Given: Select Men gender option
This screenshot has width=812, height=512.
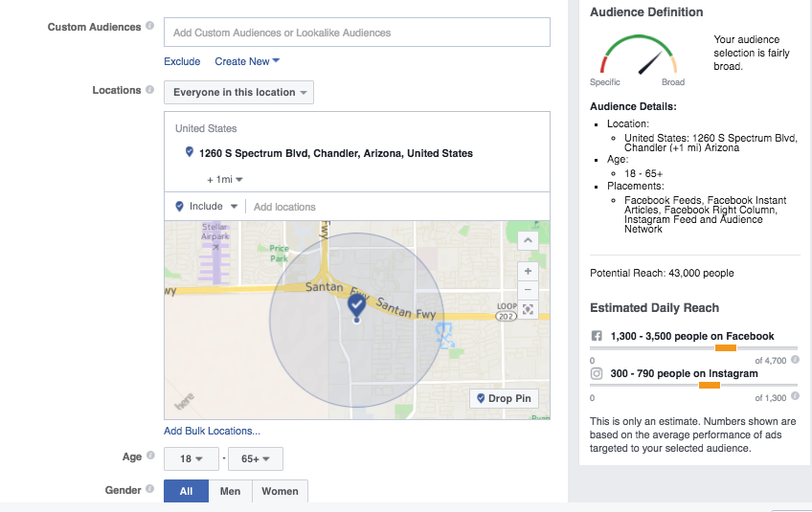Looking at the screenshot, I should point(230,491).
